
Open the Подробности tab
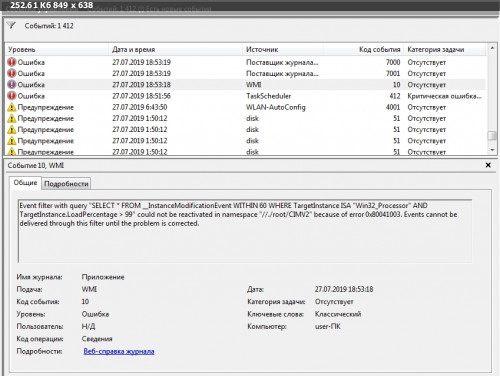tap(66, 184)
